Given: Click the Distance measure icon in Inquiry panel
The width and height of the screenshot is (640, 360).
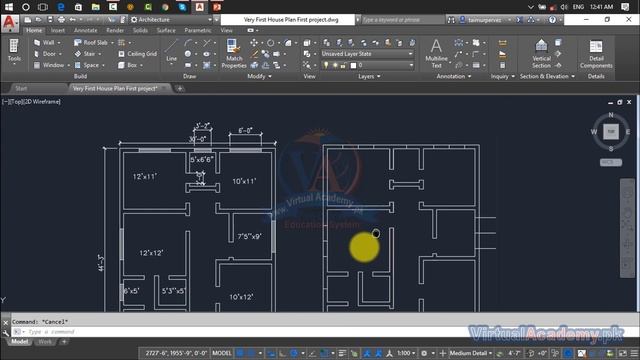Looking at the screenshot, I should pos(502,43).
